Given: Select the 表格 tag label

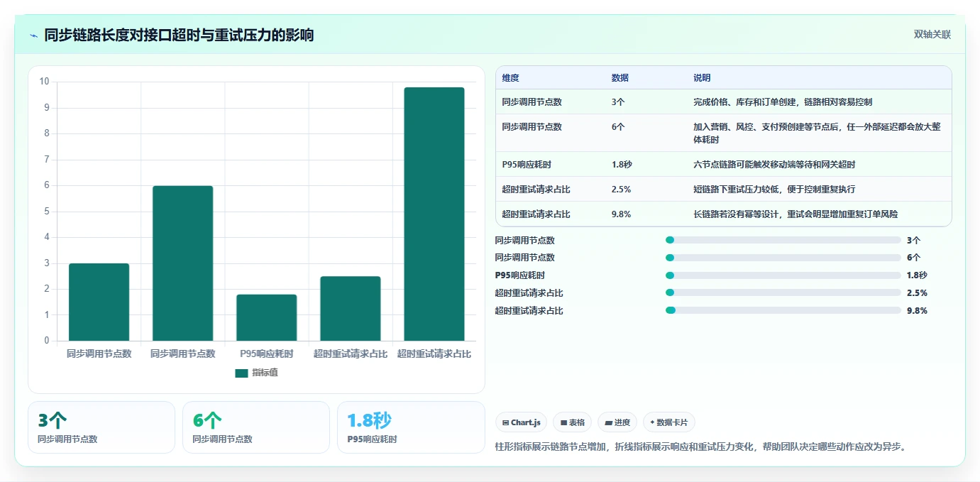Looking at the screenshot, I should click(x=576, y=422).
